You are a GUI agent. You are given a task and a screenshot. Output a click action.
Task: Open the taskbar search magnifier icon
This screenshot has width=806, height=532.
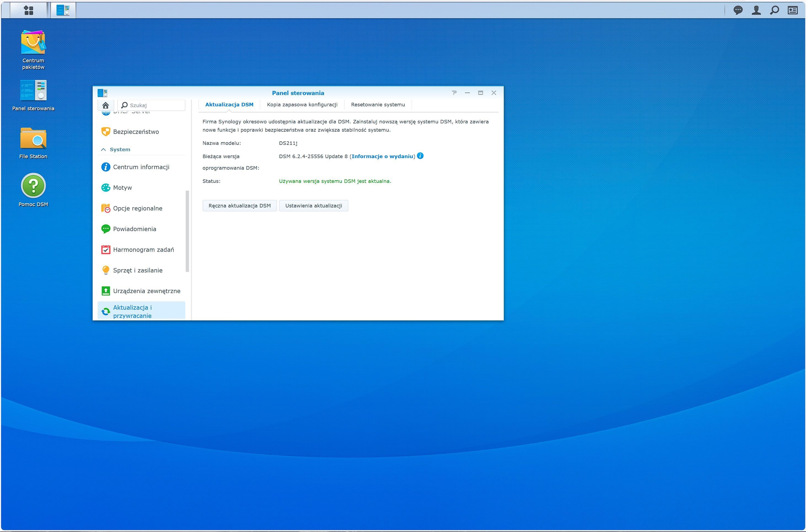point(774,10)
